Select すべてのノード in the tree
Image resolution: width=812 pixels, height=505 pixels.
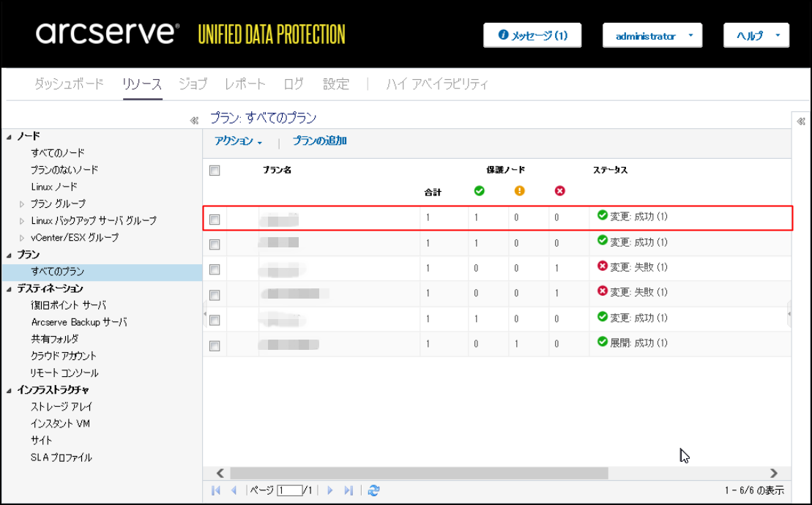(x=58, y=153)
